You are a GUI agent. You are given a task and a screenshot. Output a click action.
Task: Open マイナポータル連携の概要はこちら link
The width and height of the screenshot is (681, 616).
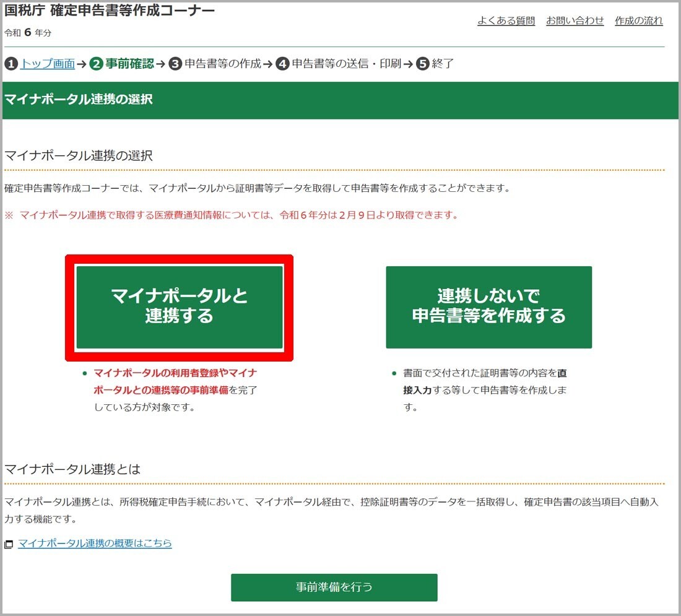click(95, 543)
